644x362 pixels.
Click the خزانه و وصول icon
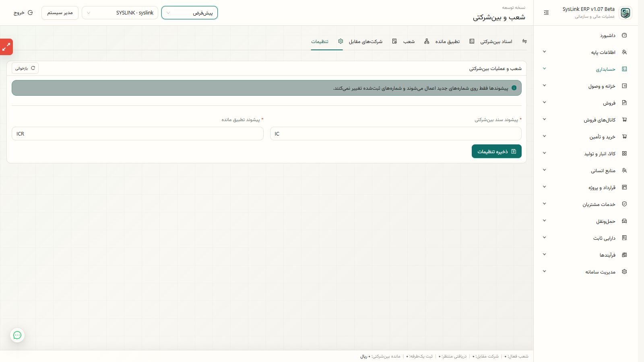(x=624, y=86)
